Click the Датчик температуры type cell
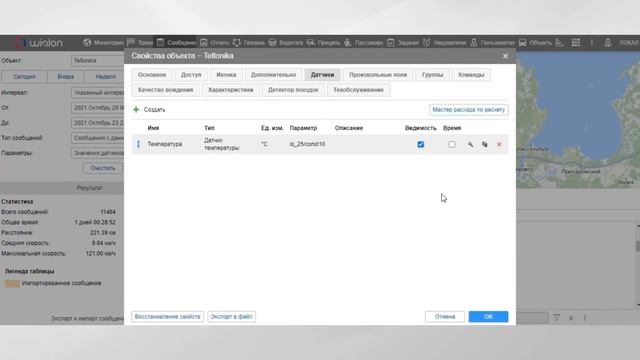Image resolution: width=640 pixels, height=360 pixels. point(222,144)
